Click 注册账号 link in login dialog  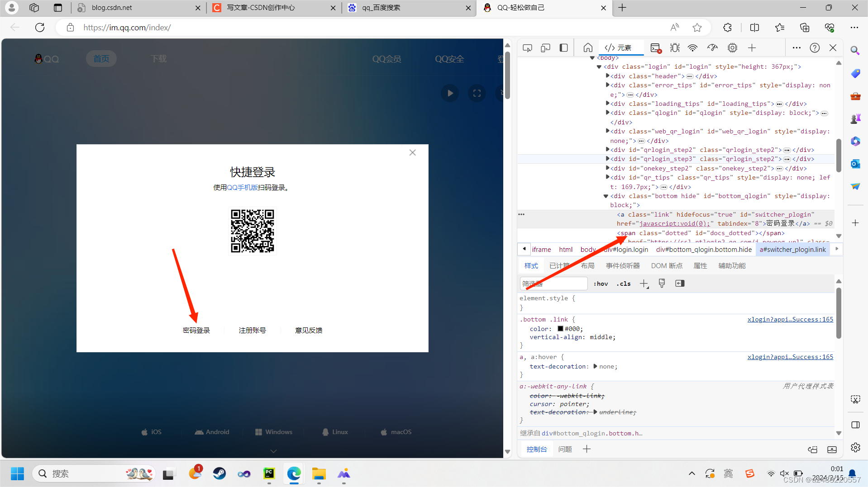click(x=253, y=331)
